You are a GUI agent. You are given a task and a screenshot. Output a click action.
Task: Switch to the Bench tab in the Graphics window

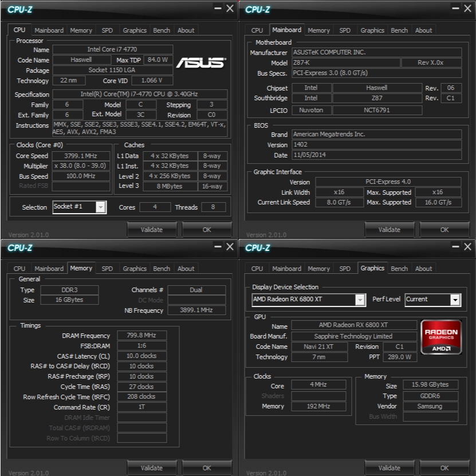tap(399, 268)
